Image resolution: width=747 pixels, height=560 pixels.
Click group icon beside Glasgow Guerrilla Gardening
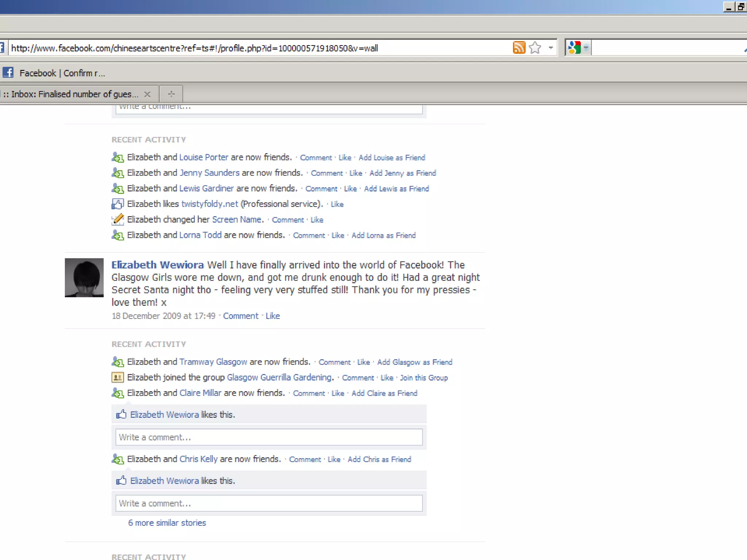pos(117,377)
